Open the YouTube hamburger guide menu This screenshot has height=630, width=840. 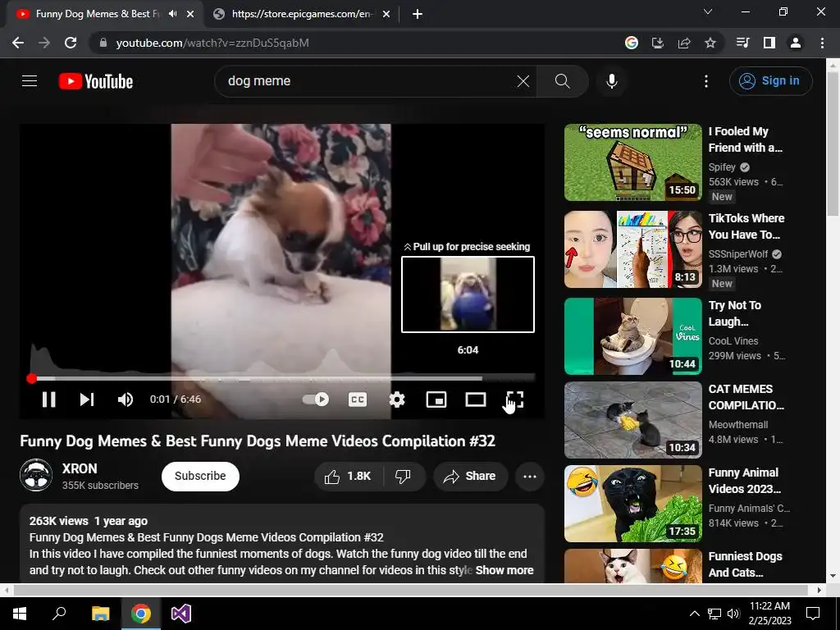click(x=30, y=81)
